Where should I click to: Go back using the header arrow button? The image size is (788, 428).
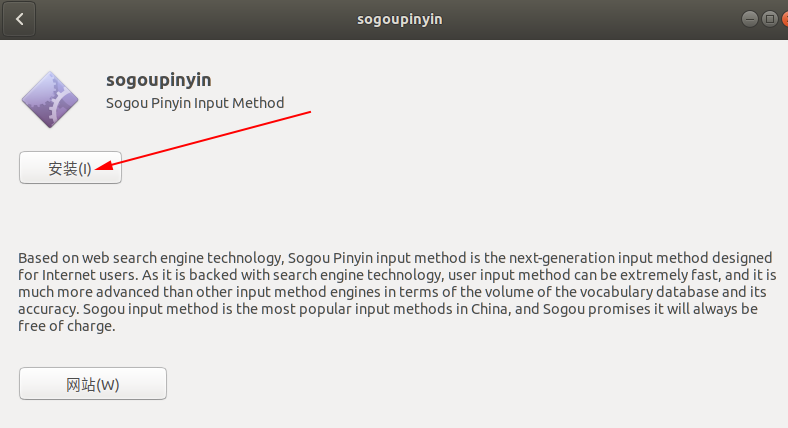pyautogui.click(x=19, y=19)
